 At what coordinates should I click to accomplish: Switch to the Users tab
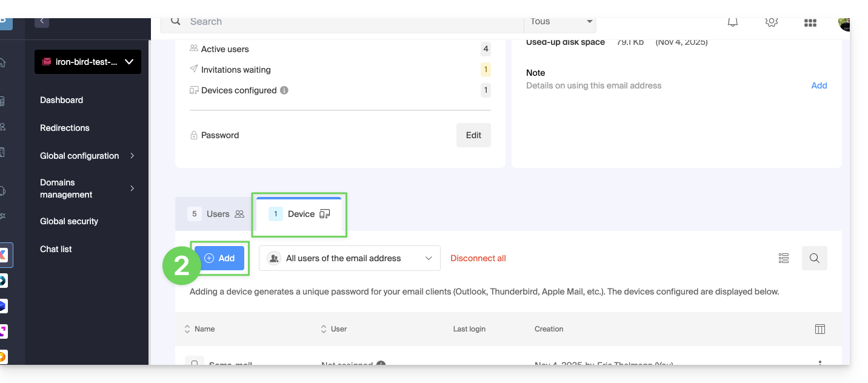[x=216, y=214]
